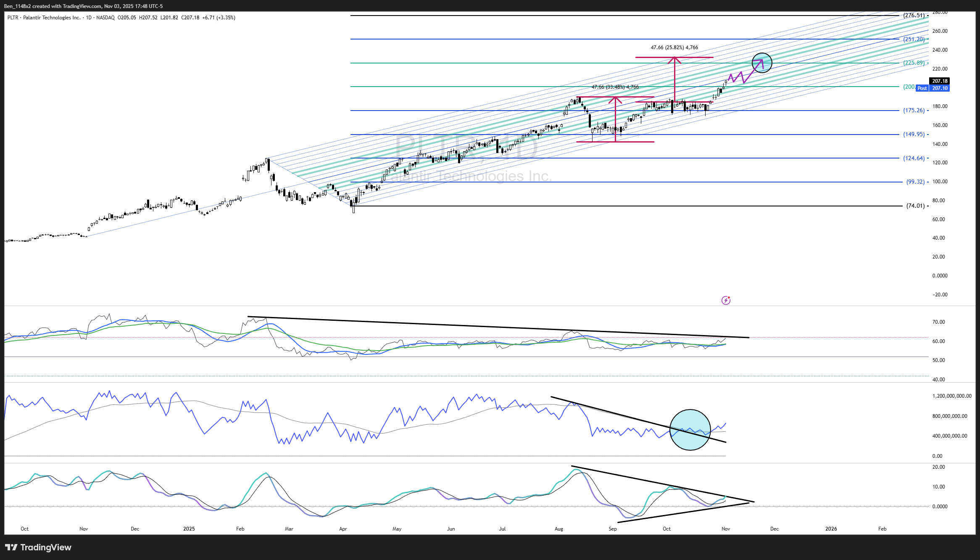Click the (251.20) blue level label
The height and width of the screenshot is (560, 980).
[914, 39]
